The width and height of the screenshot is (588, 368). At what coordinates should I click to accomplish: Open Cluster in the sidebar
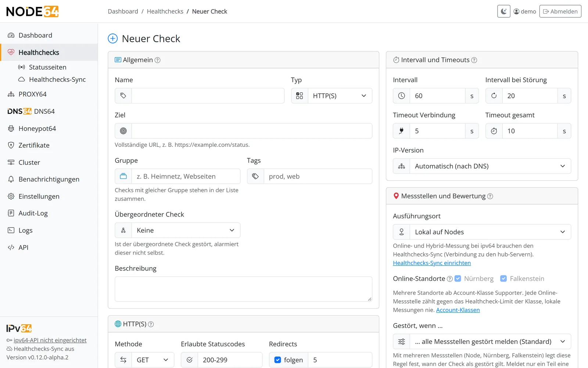[49, 162]
